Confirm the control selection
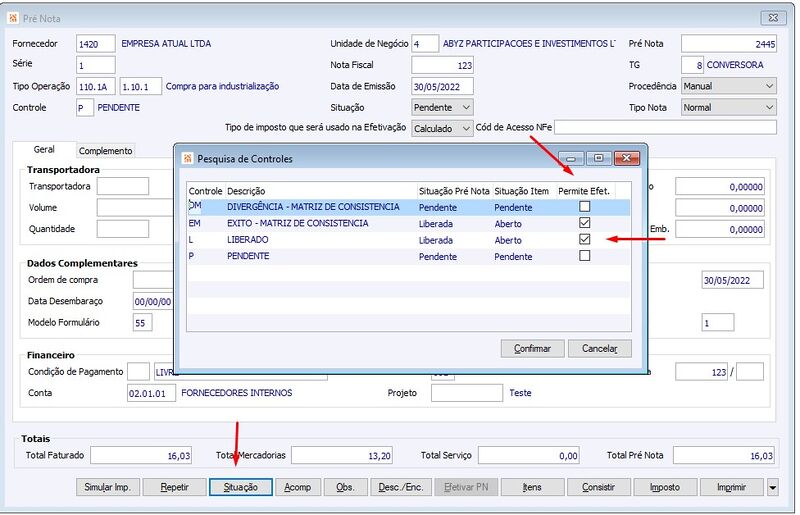The height and width of the screenshot is (515, 800). coord(533,349)
